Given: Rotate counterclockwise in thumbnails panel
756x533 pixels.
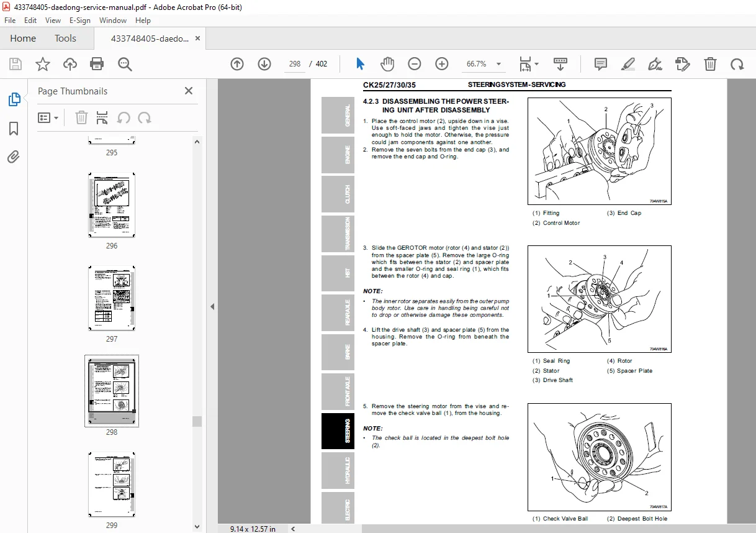Looking at the screenshot, I should [124, 117].
